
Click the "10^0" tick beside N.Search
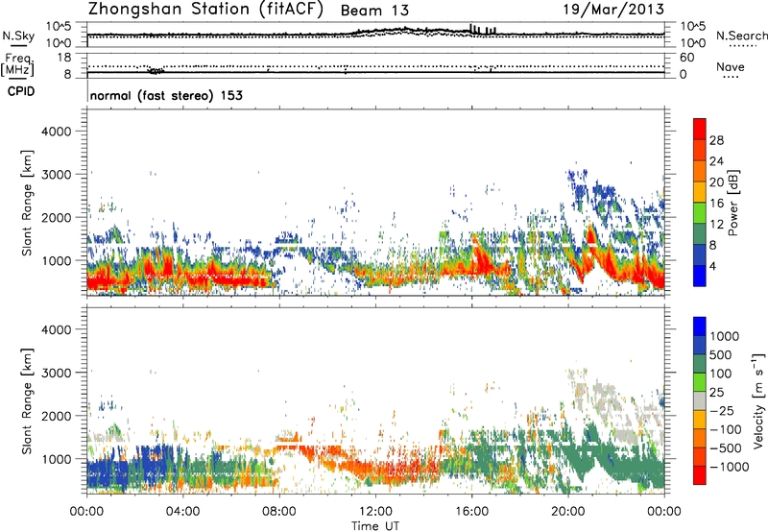pos(692,43)
